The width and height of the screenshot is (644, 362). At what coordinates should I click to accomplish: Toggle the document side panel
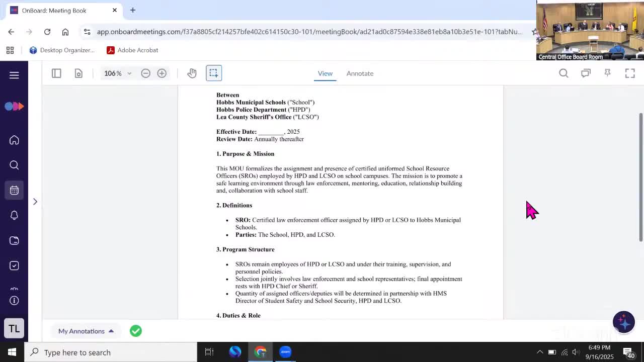click(x=56, y=73)
